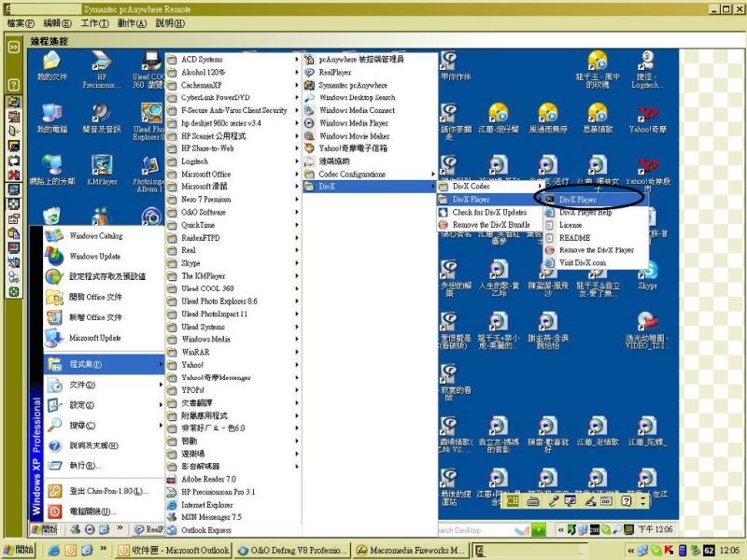Select the 聲音及音訊 desktop shortcut
Screen dimensions: 747x560
tap(102, 119)
